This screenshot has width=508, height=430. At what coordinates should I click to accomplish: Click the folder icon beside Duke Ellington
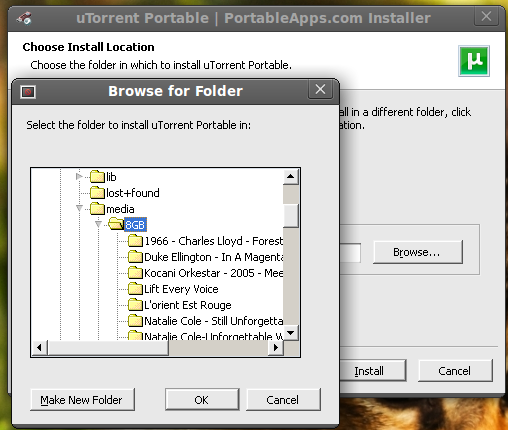[x=135, y=256]
